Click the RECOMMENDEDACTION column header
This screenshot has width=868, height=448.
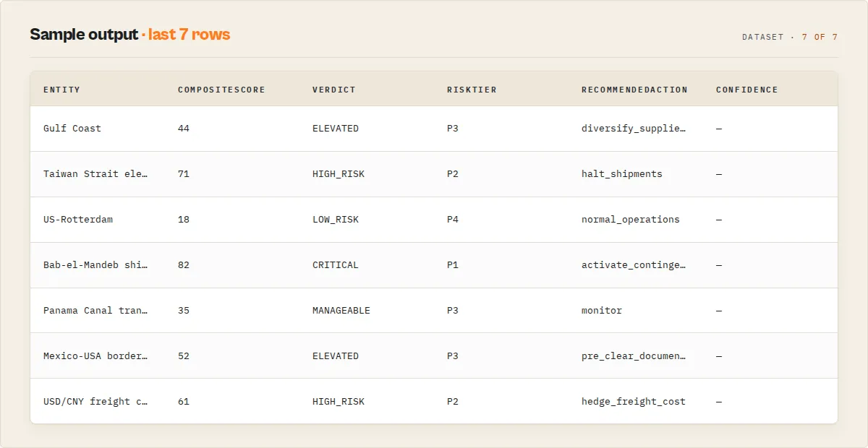point(634,90)
